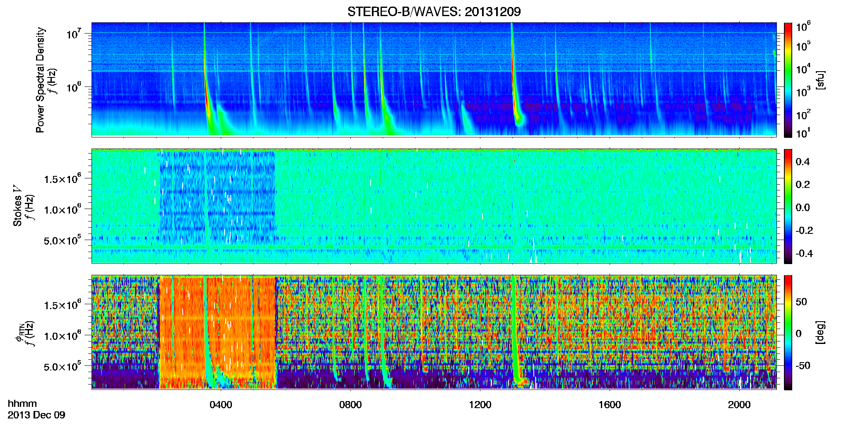Click the 0.0 Stokes V color bar value
The image size is (868, 447).
803,207
